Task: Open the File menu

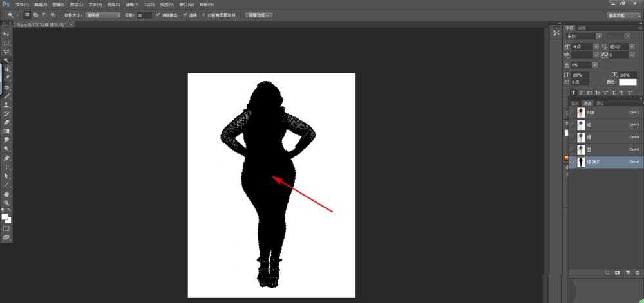Action: [x=22, y=4]
